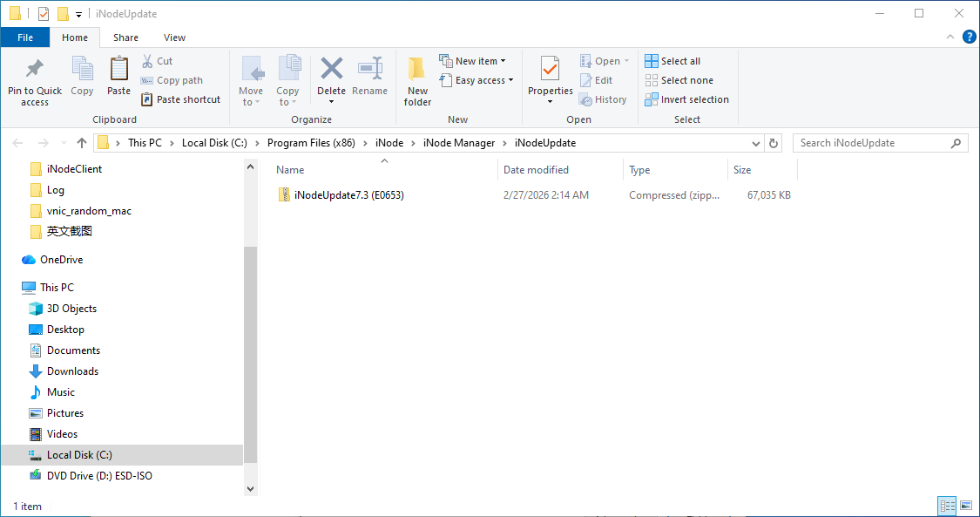The height and width of the screenshot is (517, 980).
Task: Select the iNodeUpdate7.3 (E0653) zip file
Action: 348,195
